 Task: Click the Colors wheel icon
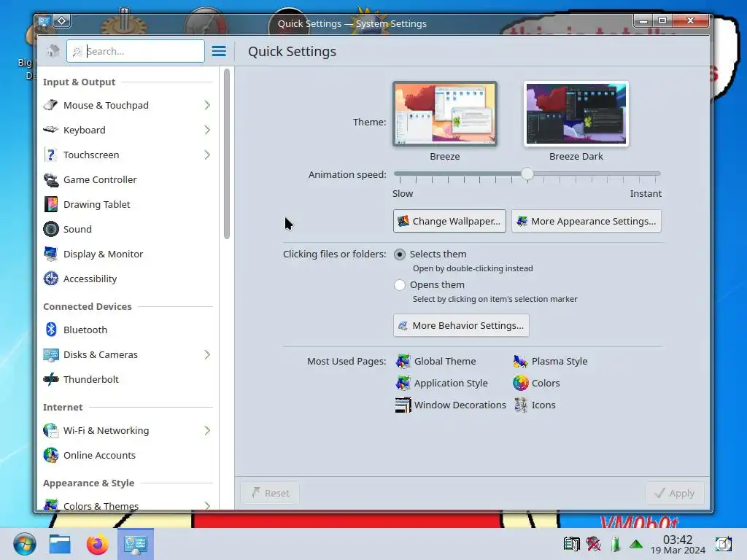point(520,383)
